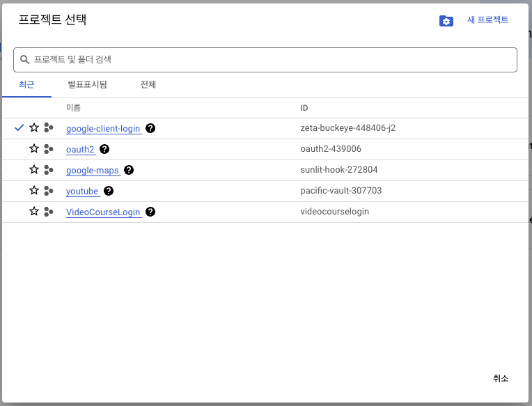The width and height of the screenshot is (532, 406).
Task: Toggle star for google-maps project
Action: tap(33, 170)
